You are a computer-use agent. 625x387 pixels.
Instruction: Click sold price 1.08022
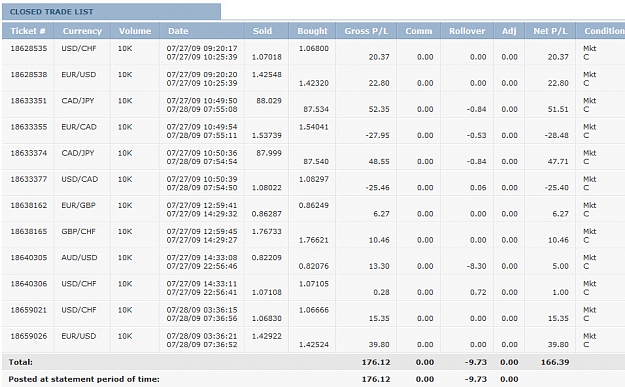point(267,188)
